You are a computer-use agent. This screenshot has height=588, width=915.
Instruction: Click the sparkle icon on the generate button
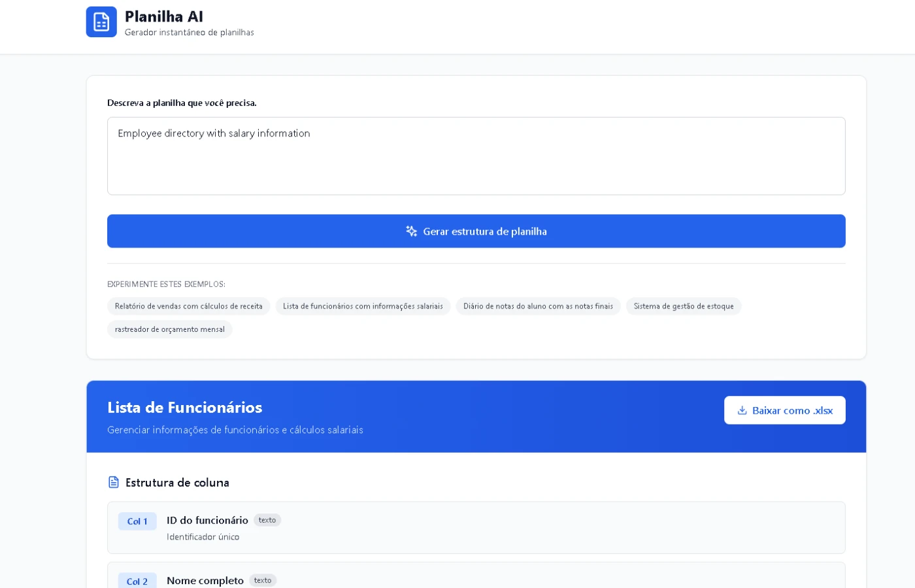coord(411,231)
